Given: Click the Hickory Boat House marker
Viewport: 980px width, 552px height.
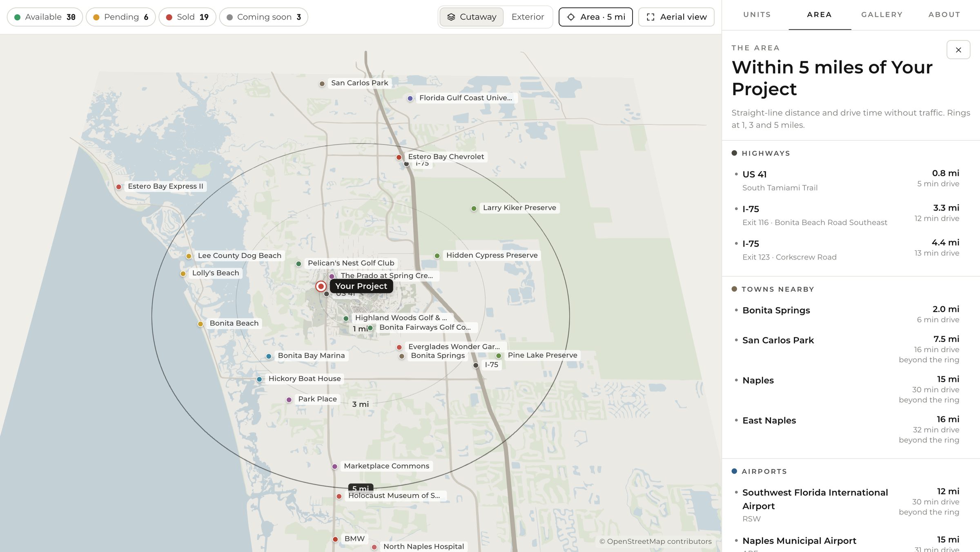Looking at the screenshot, I should 259,379.
